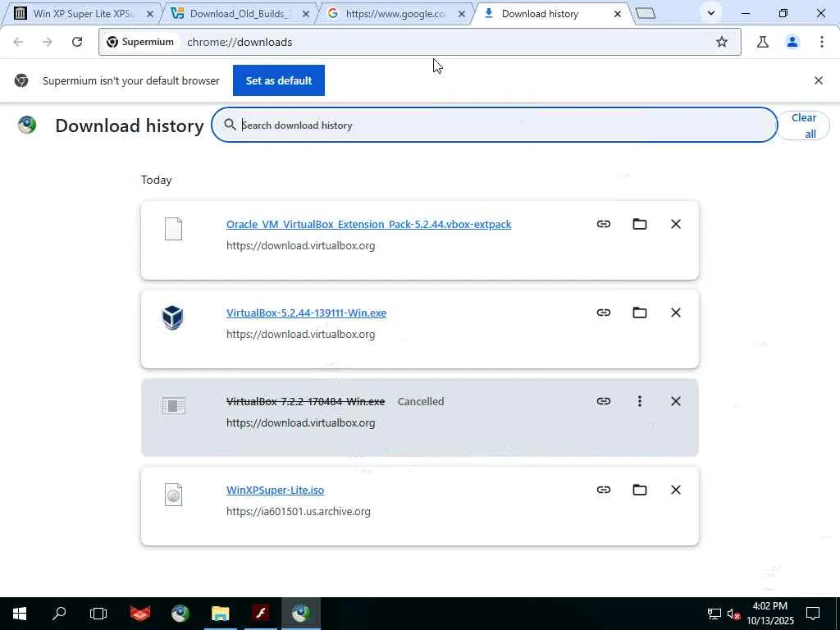The image size is (840, 630).
Task: Open first Supermium icon on the taskbar
Action: pyautogui.click(x=180, y=614)
